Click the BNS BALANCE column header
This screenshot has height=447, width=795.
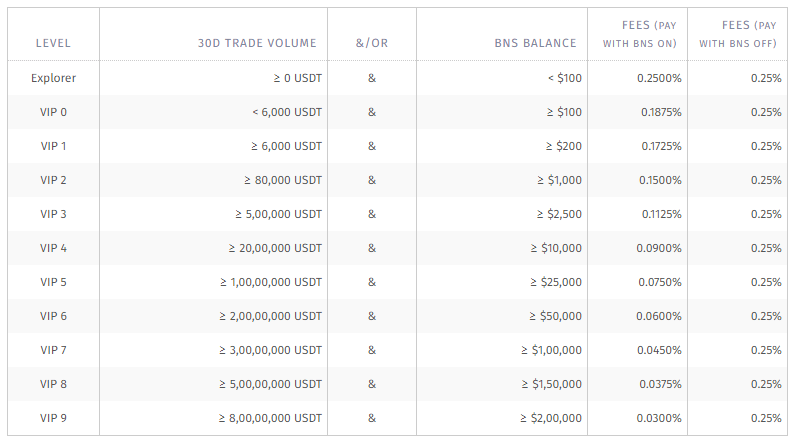click(x=535, y=43)
